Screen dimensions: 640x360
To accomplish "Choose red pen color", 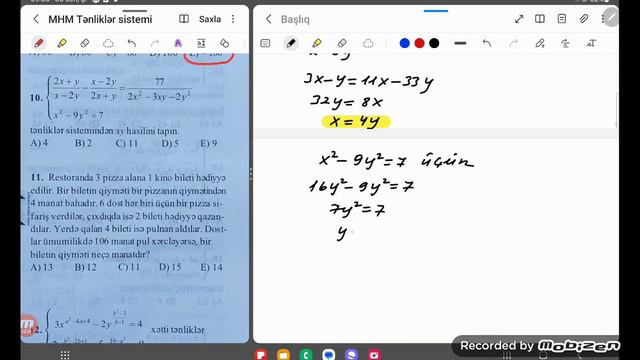I will tap(419, 43).
